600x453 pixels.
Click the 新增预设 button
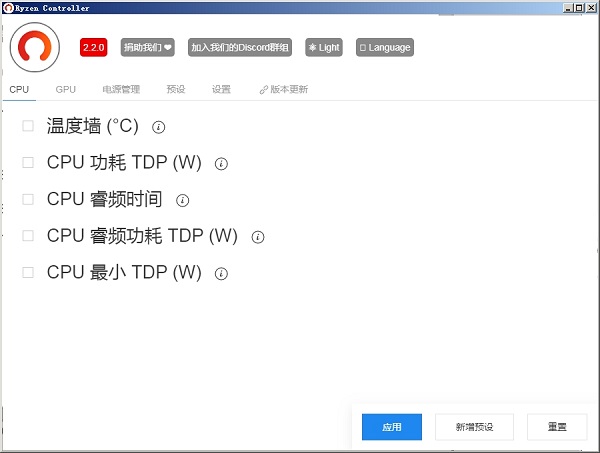[x=474, y=427]
